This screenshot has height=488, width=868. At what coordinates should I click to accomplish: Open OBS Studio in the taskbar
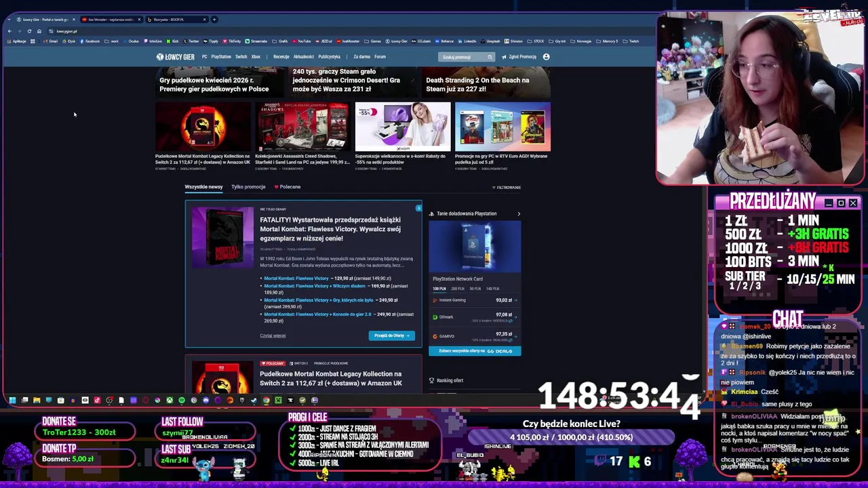pyautogui.click(x=109, y=400)
